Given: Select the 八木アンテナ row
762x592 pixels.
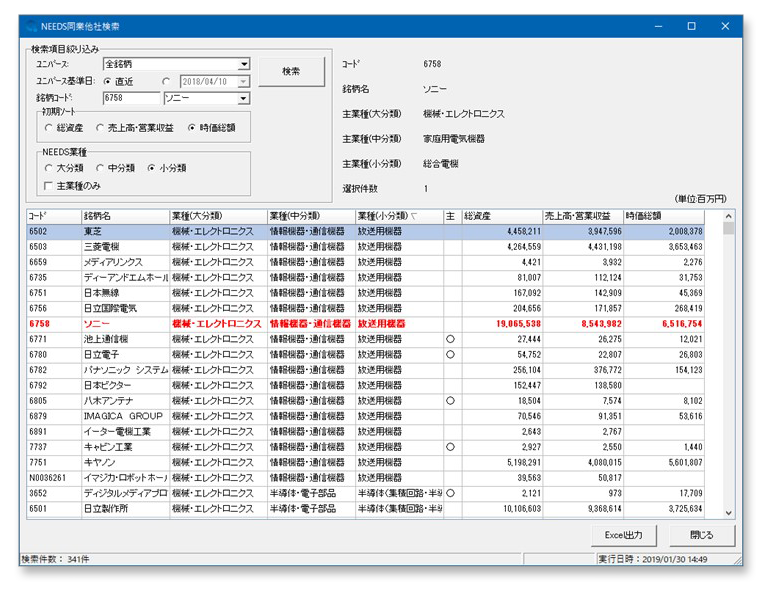Looking at the screenshot, I should click(x=365, y=401).
